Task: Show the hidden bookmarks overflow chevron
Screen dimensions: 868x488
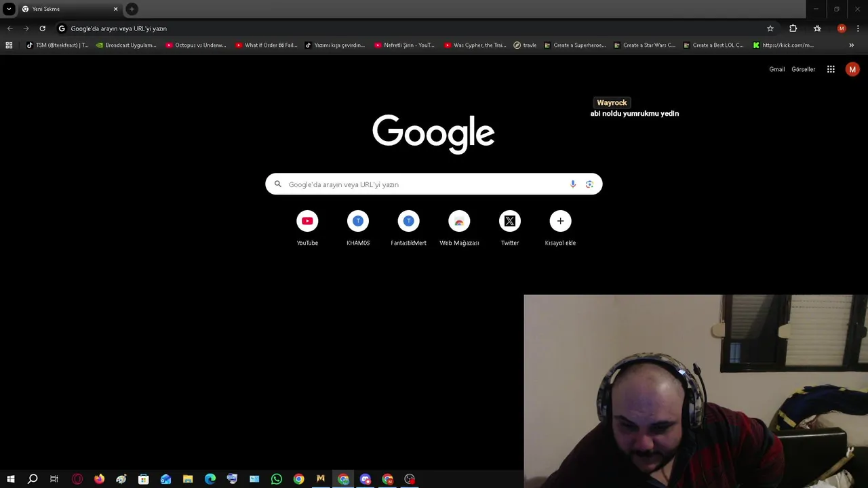Action: (851, 45)
